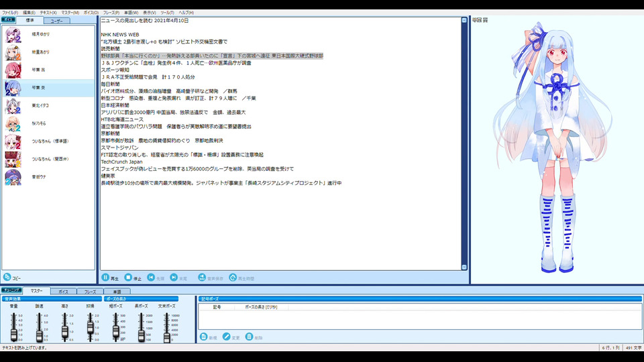The width and height of the screenshot is (644, 362).
Task: Add new symbol pause with 新規
Action: 208,337
